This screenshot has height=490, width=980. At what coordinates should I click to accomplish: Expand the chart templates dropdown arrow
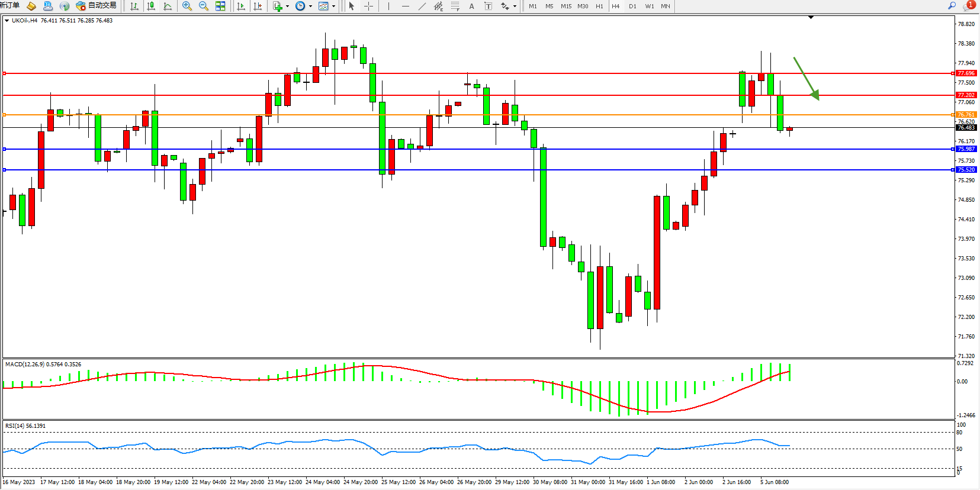[x=334, y=6]
